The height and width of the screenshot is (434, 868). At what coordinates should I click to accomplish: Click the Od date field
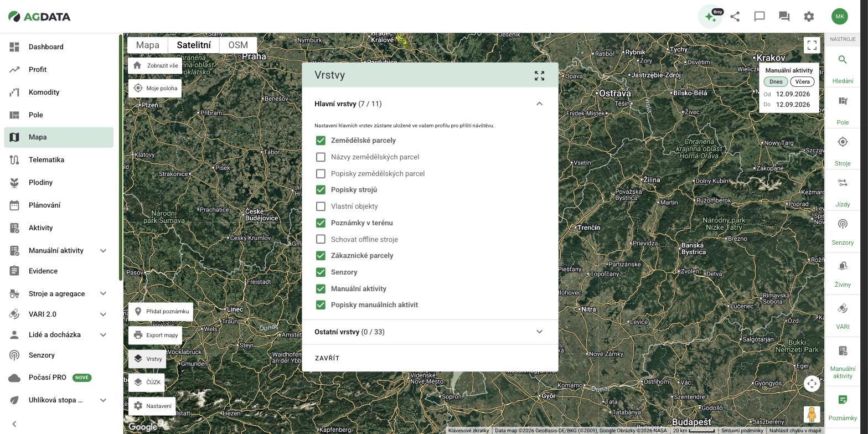(793, 94)
